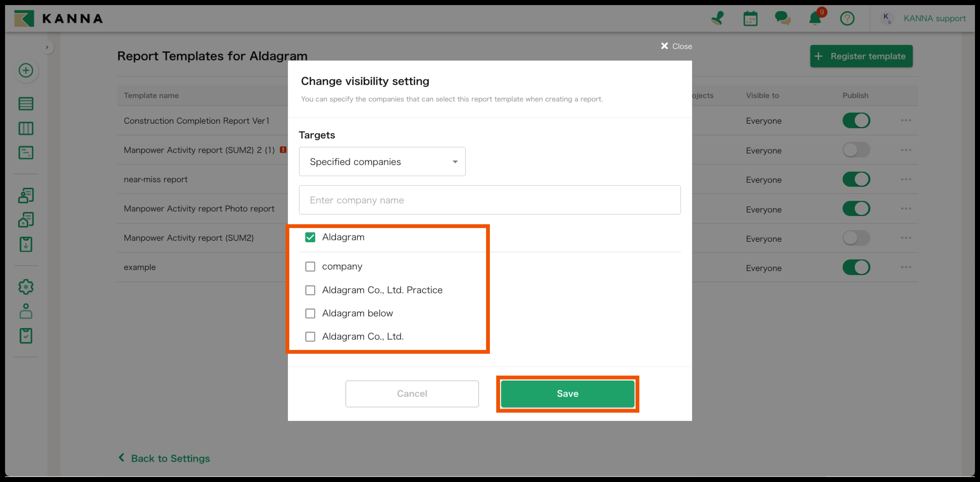Open the help question mark icon
980x482 pixels.
click(x=847, y=18)
